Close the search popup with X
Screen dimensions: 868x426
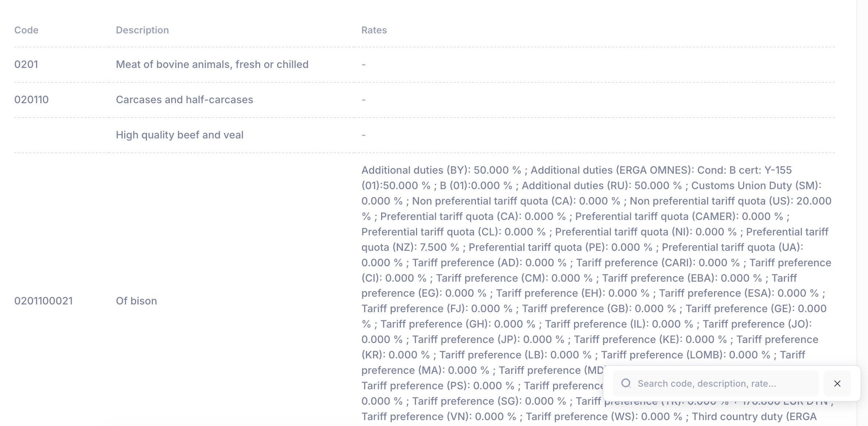(x=837, y=383)
